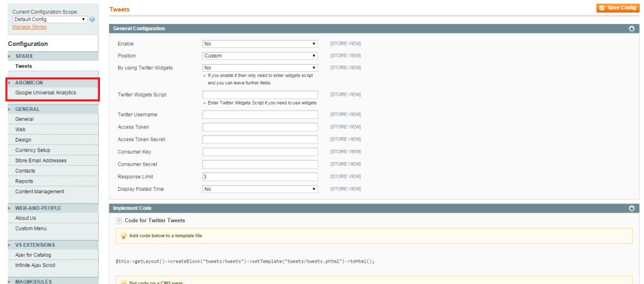Click the document icon beside Code for Twitter Tweets
This screenshot has width=644, height=284.
(x=119, y=220)
